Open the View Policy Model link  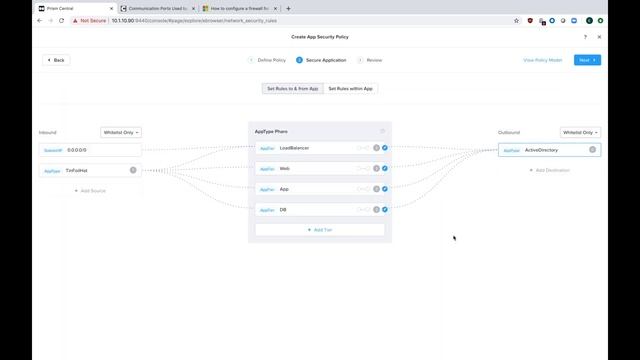(542, 60)
